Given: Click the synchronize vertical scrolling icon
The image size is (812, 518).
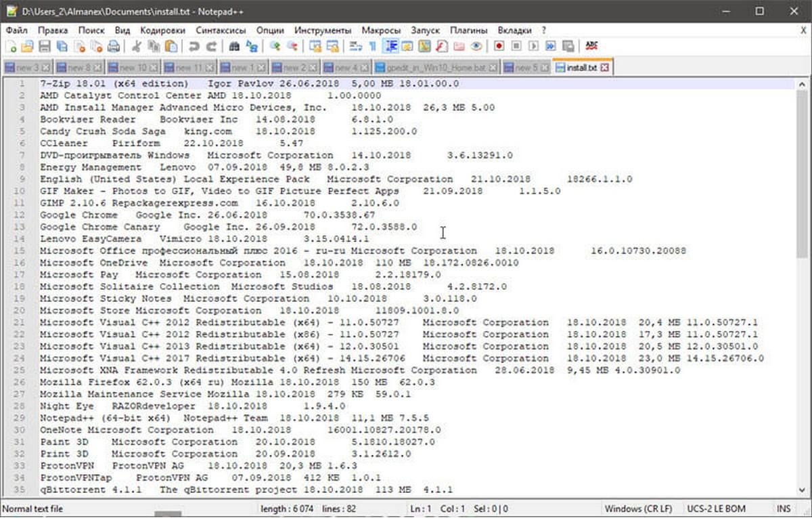Looking at the screenshot, I should coord(315,46).
